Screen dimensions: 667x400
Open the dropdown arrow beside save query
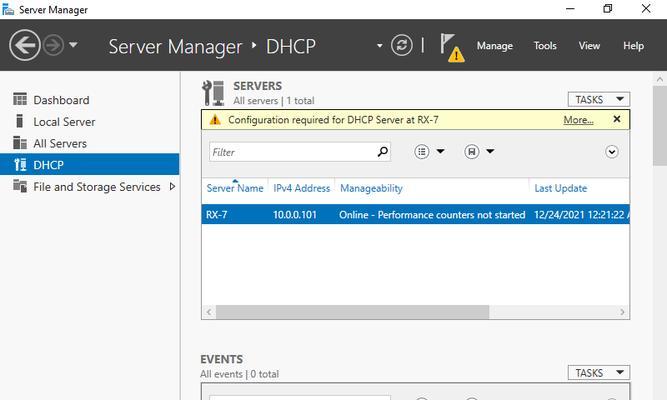[x=490, y=151]
